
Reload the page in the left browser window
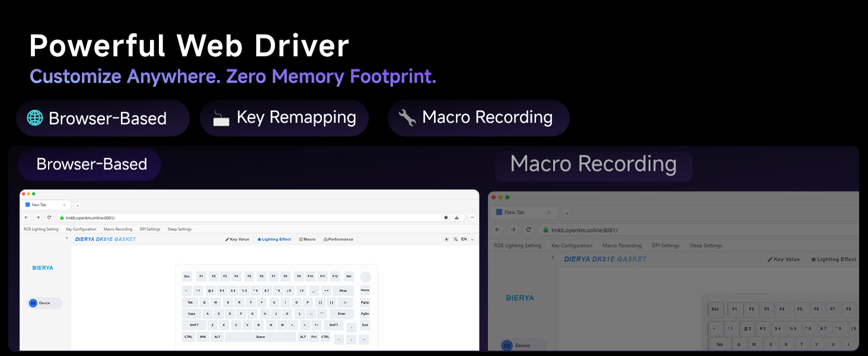49,218
